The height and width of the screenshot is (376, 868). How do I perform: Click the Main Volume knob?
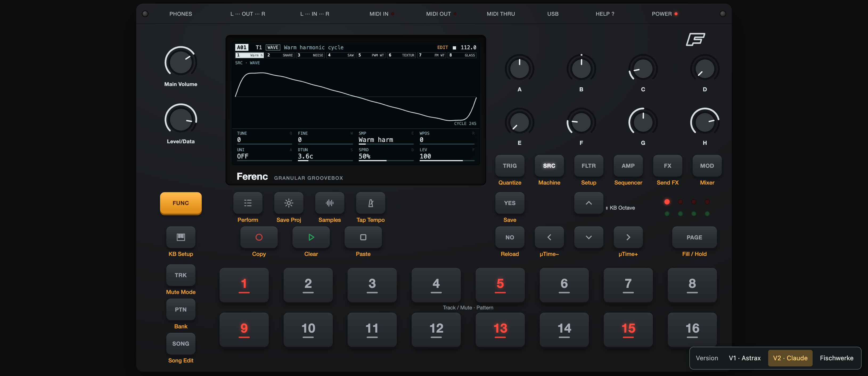[181, 62]
